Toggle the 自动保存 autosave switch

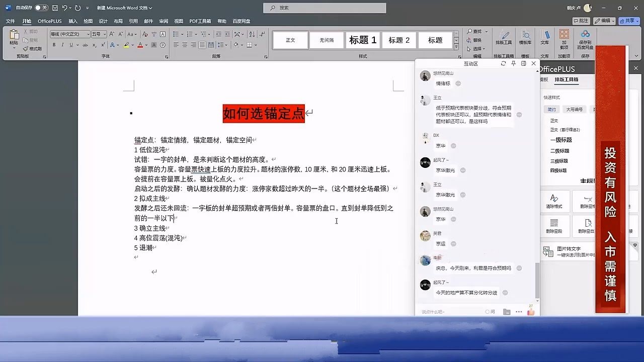pos(41,8)
